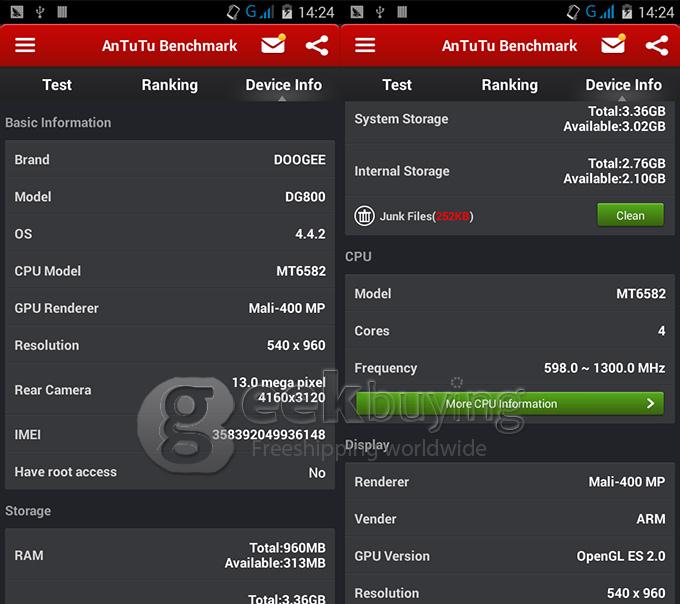Tap GPU Renderer Mali-400 MP row
Viewport: 680px width, 604px height.
click(x=170, y=308)
